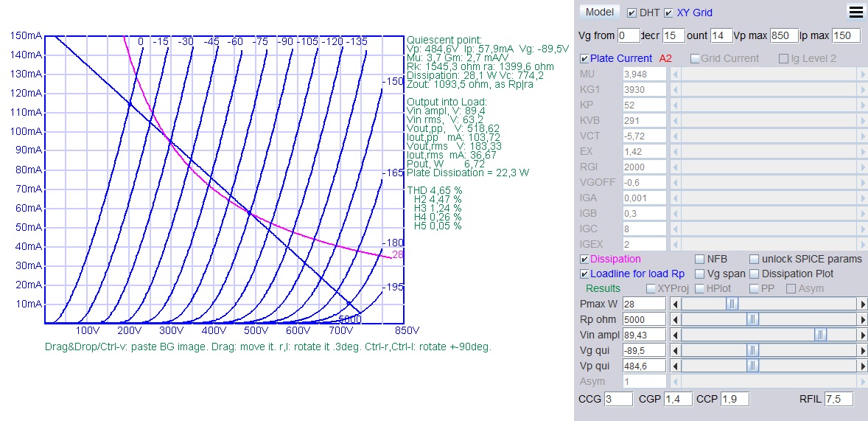Click the Ip max input field
Viewport: 868px width, 421px height.
(846, 35)
